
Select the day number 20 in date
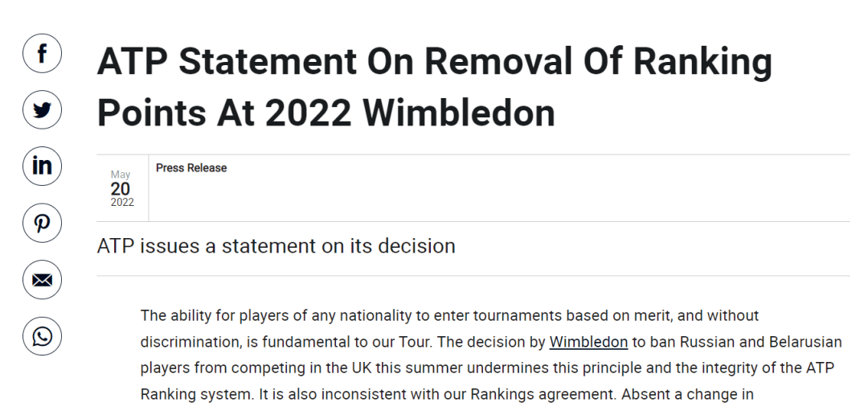[x=120, y=189]
